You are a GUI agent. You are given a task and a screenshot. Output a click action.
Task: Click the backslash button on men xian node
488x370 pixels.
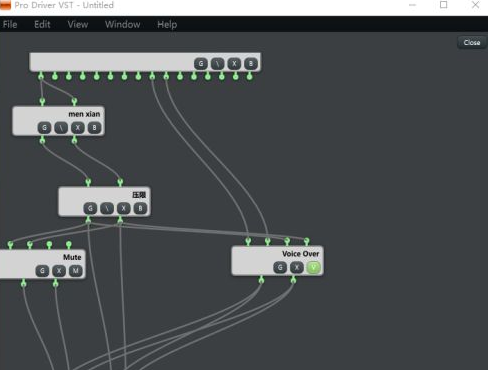coord(61,128)
